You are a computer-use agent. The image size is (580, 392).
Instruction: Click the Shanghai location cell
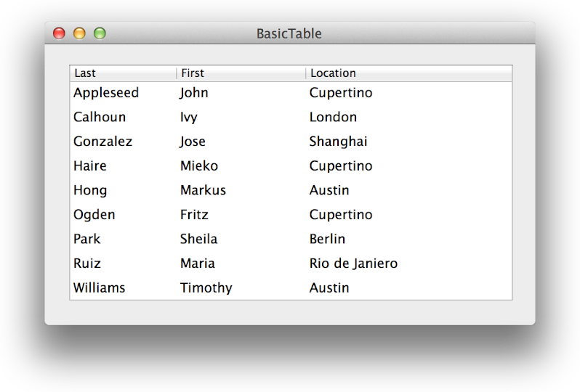338,142
